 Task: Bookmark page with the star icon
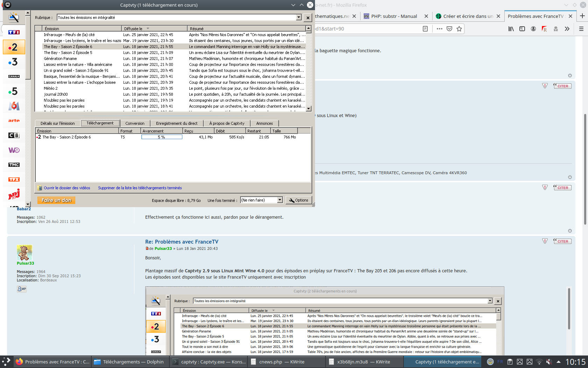[459, 29]
